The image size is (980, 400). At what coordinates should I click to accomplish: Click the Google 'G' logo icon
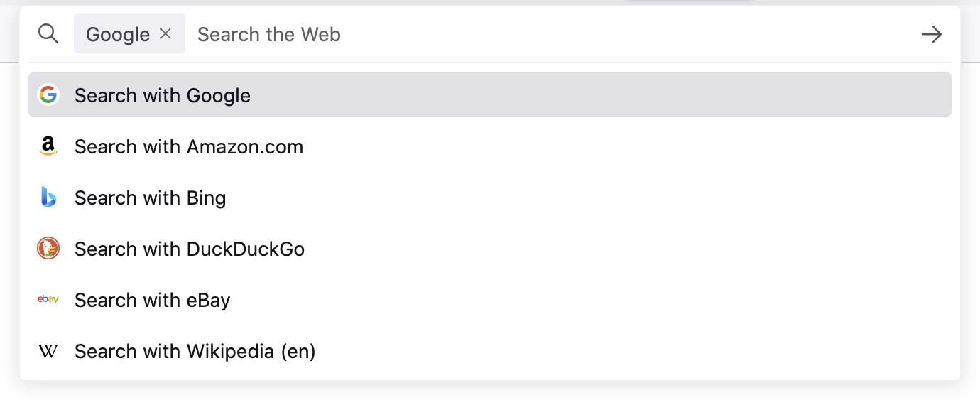click(48, 95)
